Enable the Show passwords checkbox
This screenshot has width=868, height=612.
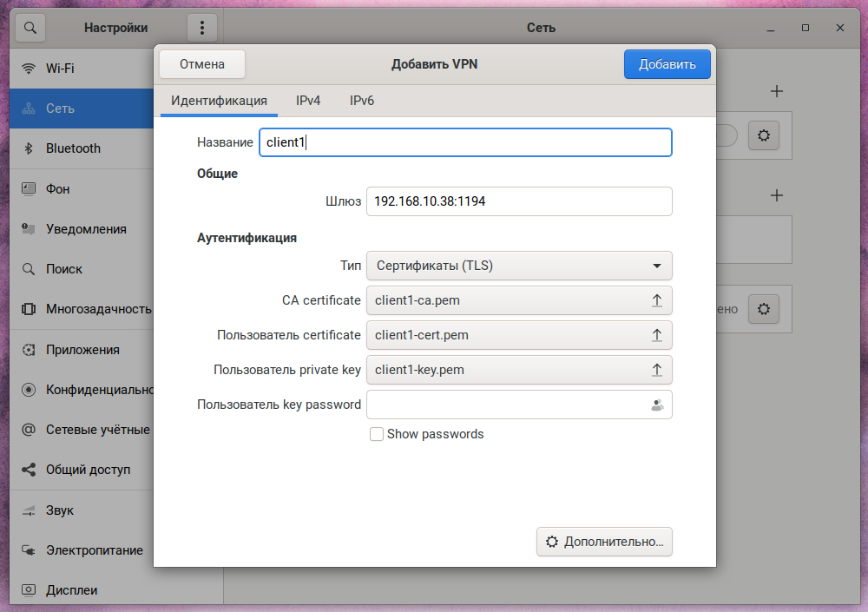click(377, 434)
